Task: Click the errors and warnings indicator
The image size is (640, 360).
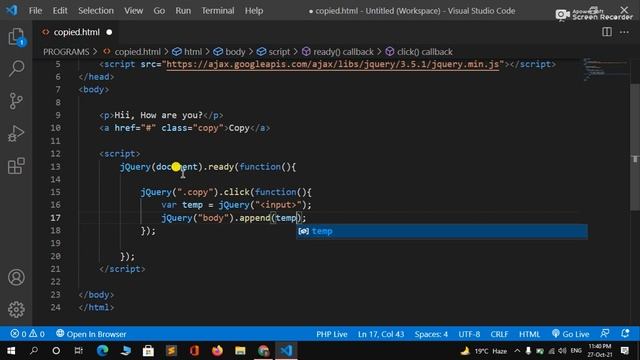Action: [27, 334]
